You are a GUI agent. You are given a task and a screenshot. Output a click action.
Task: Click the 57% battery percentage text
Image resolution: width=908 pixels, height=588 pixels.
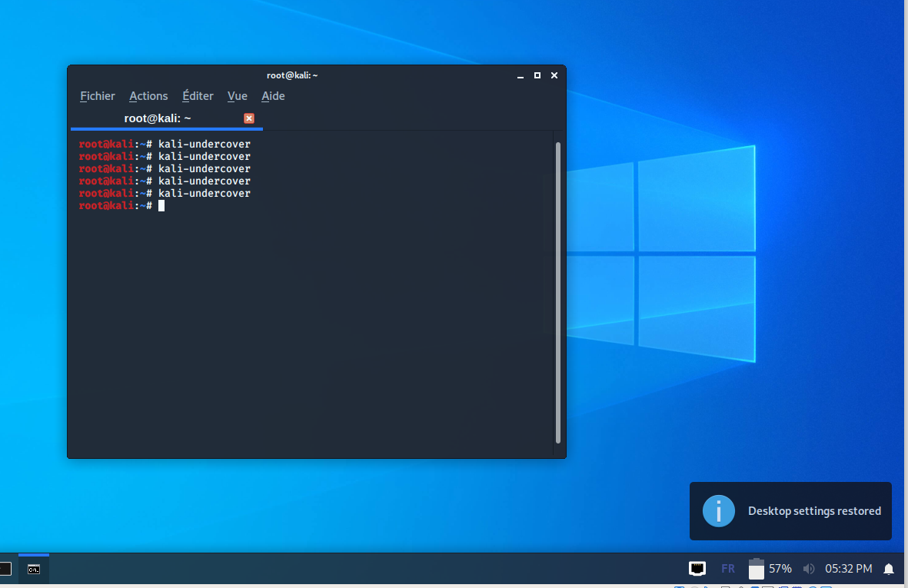click(780, 569)
